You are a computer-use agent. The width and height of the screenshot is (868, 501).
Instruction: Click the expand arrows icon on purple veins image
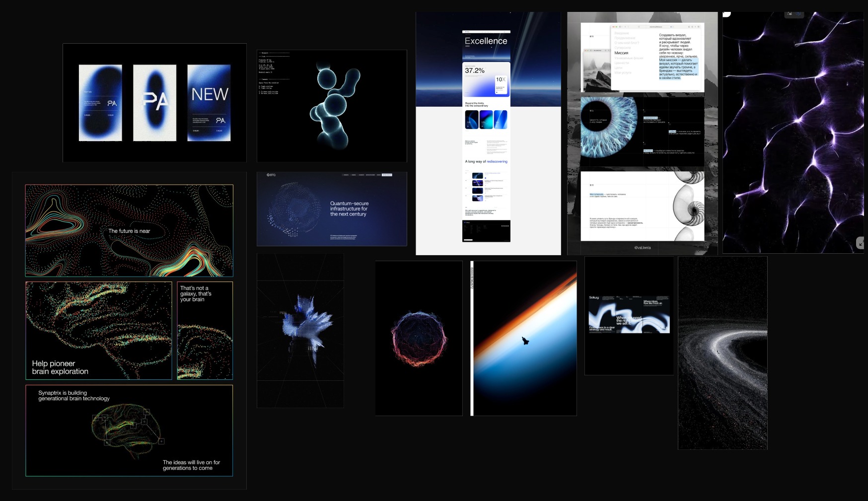tap(860, 243)
